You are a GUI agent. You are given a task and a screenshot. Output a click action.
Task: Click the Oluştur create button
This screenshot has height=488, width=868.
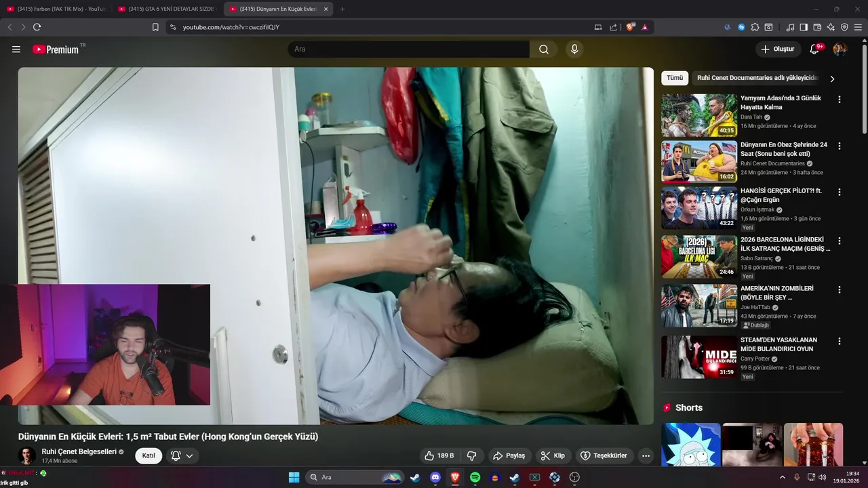pos(778,49)
